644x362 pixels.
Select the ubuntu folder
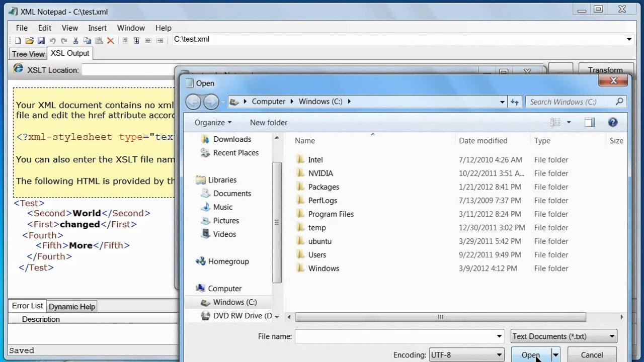pos(319,241)
